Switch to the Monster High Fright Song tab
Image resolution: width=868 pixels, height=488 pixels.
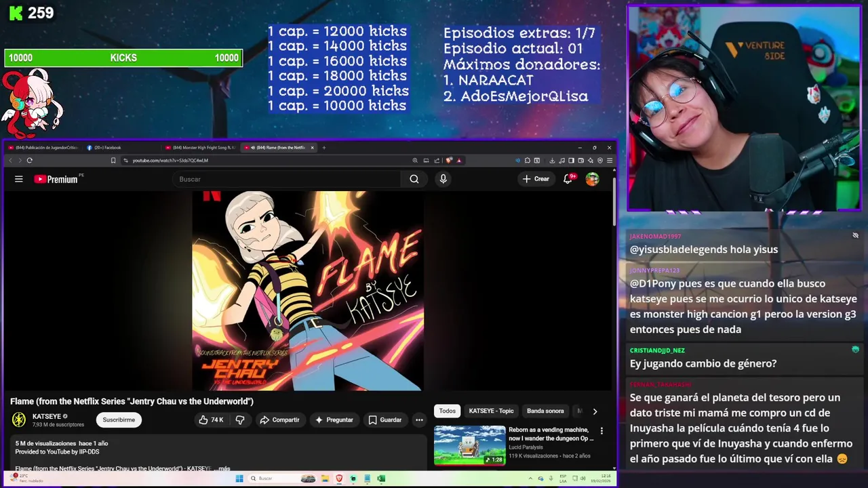201,148
